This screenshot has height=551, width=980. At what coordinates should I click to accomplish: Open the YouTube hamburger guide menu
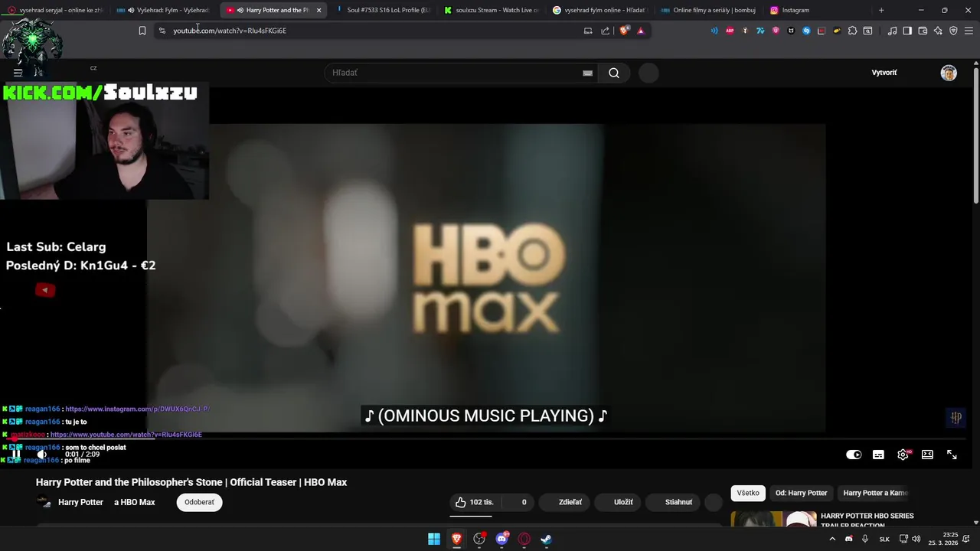coord(18,73)
